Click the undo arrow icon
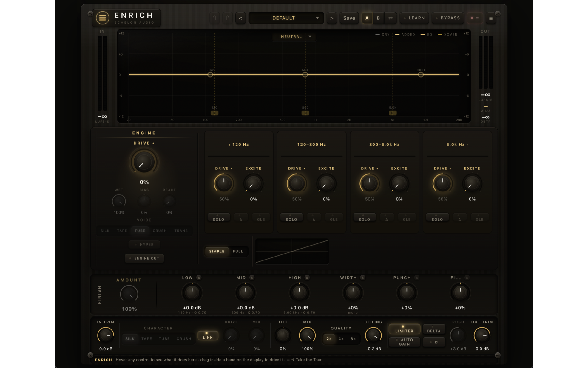The width and height of the screenshot is (588, 368). pos(214,18)
